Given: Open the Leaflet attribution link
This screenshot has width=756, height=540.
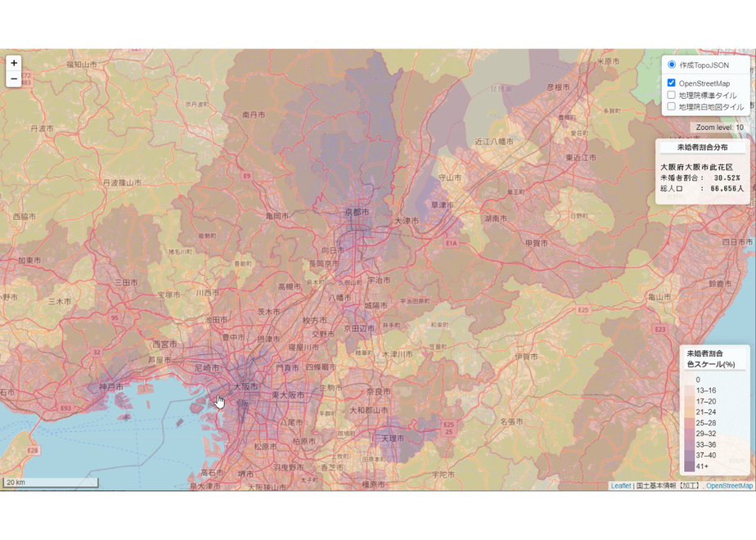Looking at the screenshot, I should point(620,485).
